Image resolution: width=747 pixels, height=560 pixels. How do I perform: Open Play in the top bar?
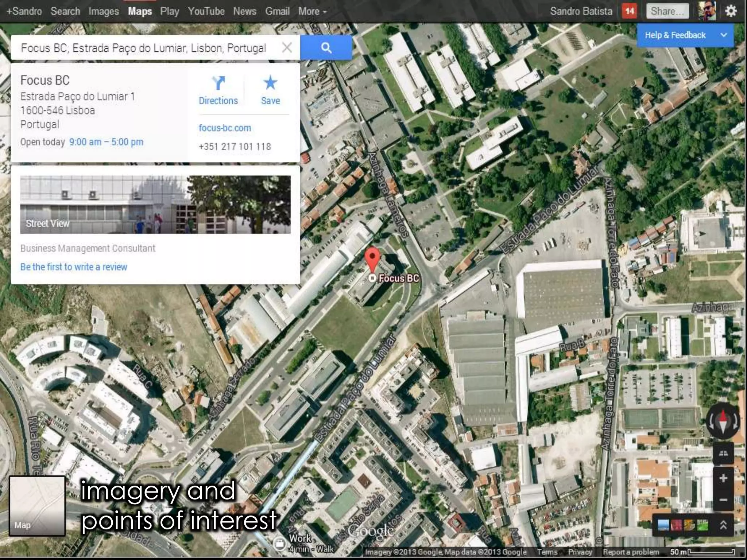[170, 11]
